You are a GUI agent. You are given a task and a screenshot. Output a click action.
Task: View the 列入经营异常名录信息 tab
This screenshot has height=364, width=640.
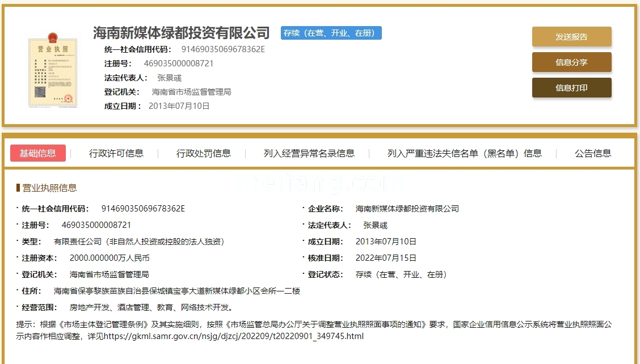(x=308, y=153)
